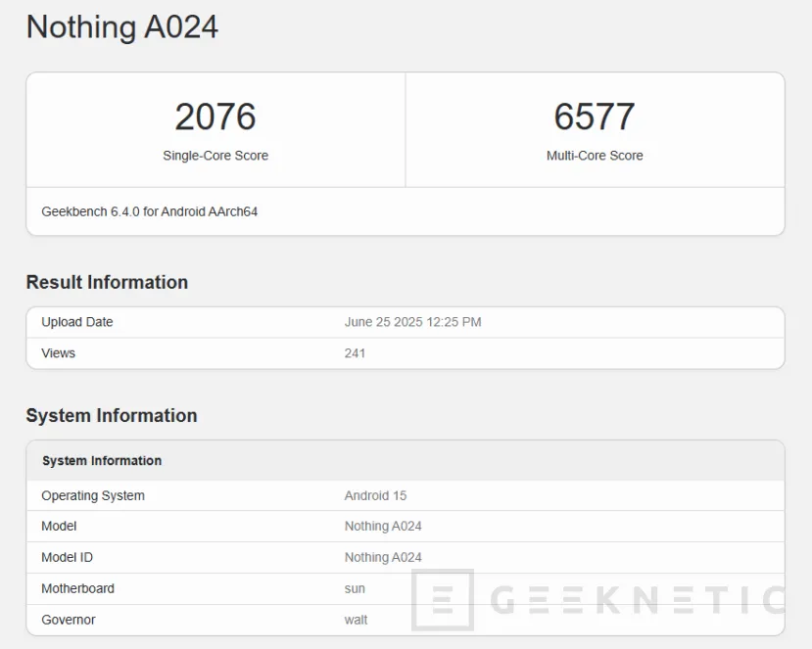Click the Single-Core Score label
The height and width of the screenshot is (649, 812).
[215, 156]
